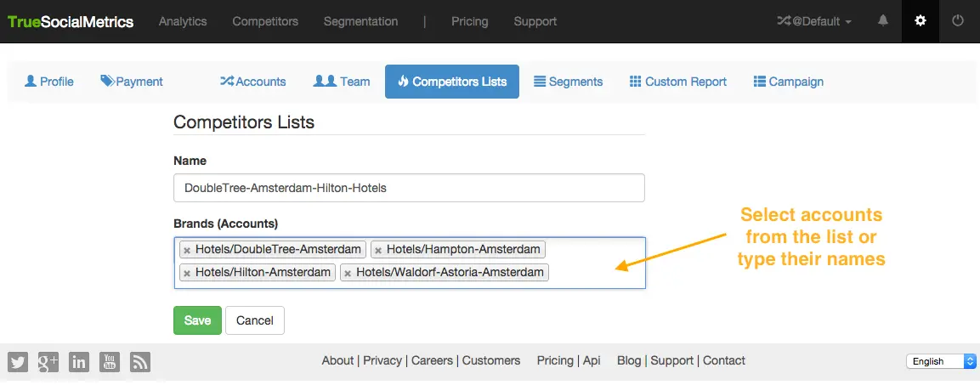Save the competitors list

tap(197, 320)
